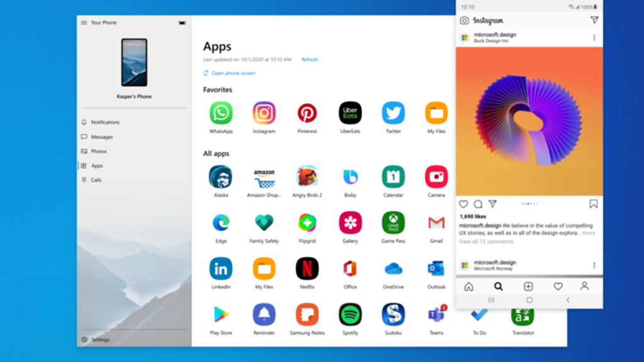Open the WhatsApp favorite app
The height and width of the screenshot is (362, 644).
pyautogui.click(x=221, y=113)
